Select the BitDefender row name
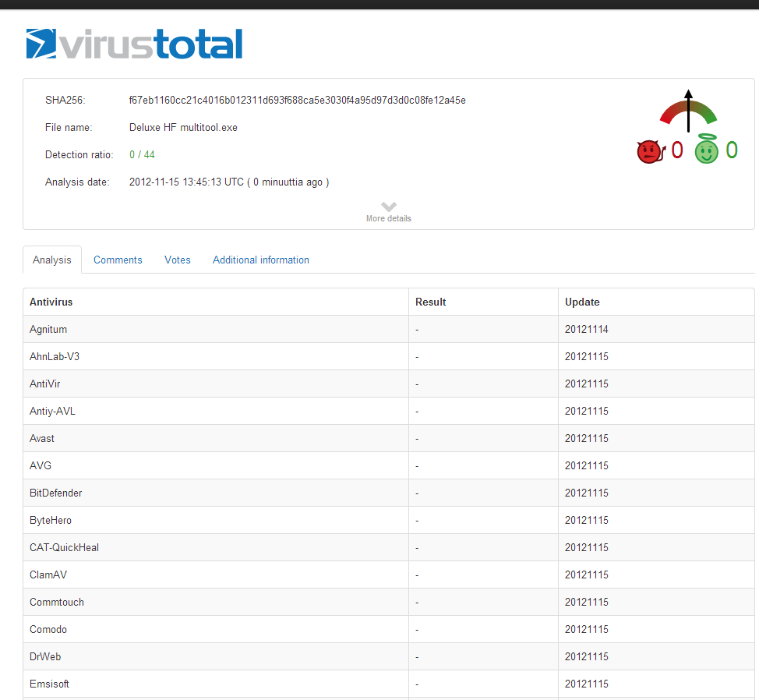Viewport: 759px width, 700px height. pyautogui.click(x=55, y=493)
